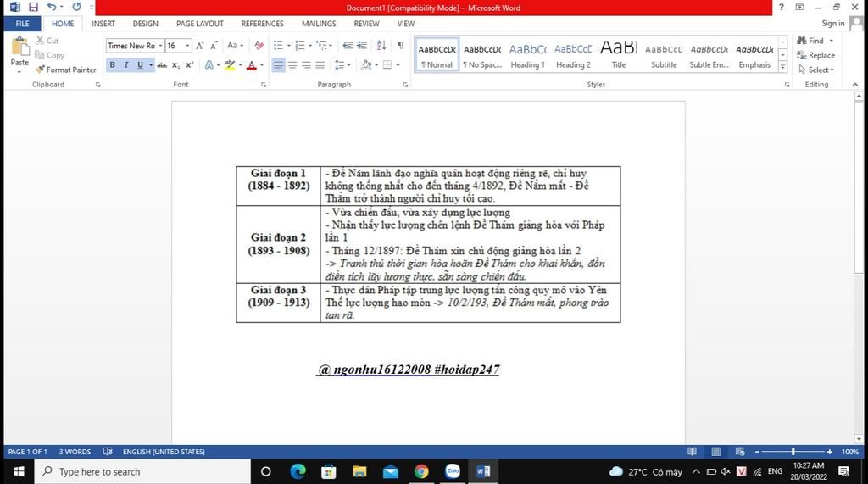Switch to the DESIGN tab
The width and height of the screenshot is (868, 484).
pyautogui.click(x=146, y=23)
